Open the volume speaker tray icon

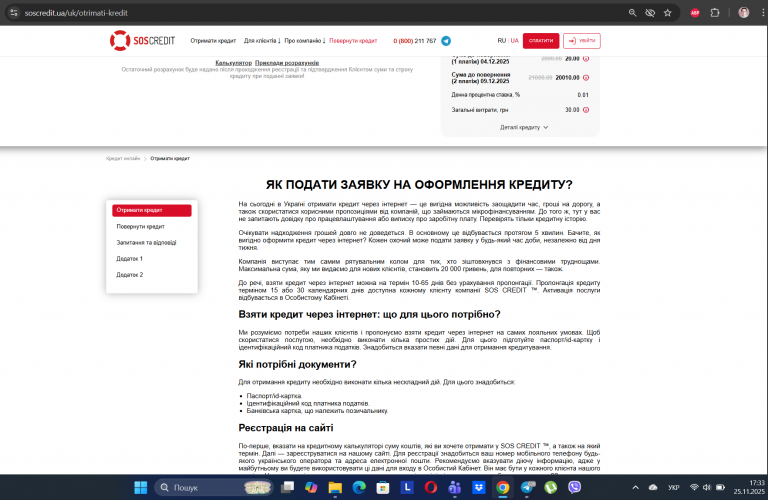point(706,487)
